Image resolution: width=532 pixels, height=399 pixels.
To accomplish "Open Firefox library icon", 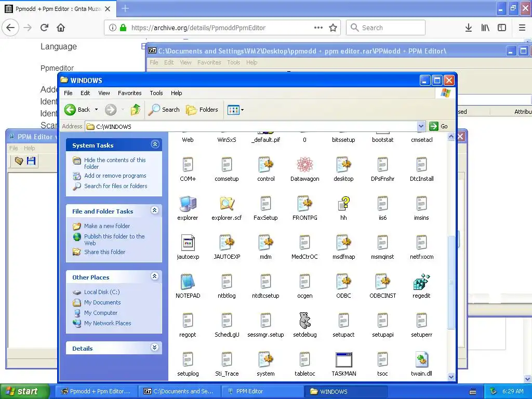I will 485,28.
